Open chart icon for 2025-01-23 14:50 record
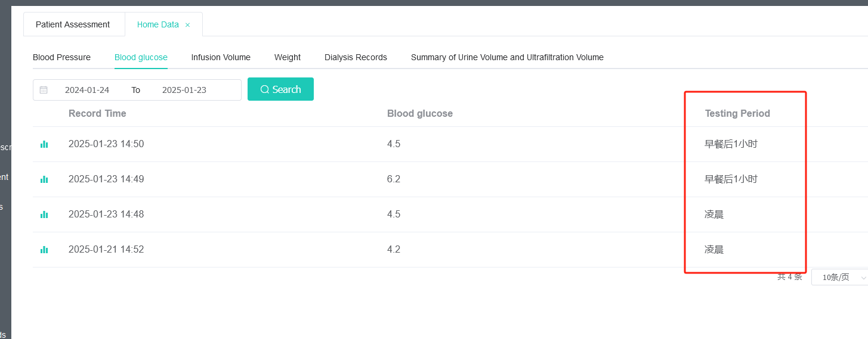 pyautogui.click(x=44, y=144)
